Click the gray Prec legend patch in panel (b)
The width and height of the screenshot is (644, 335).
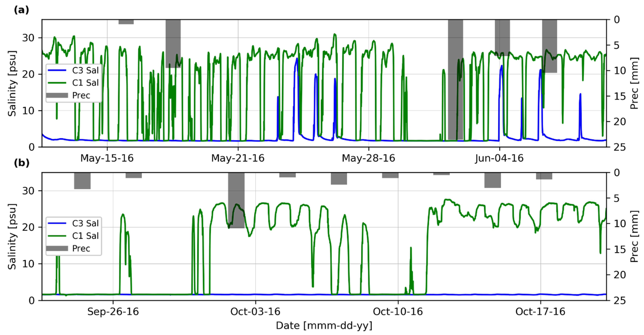(57, 248)
